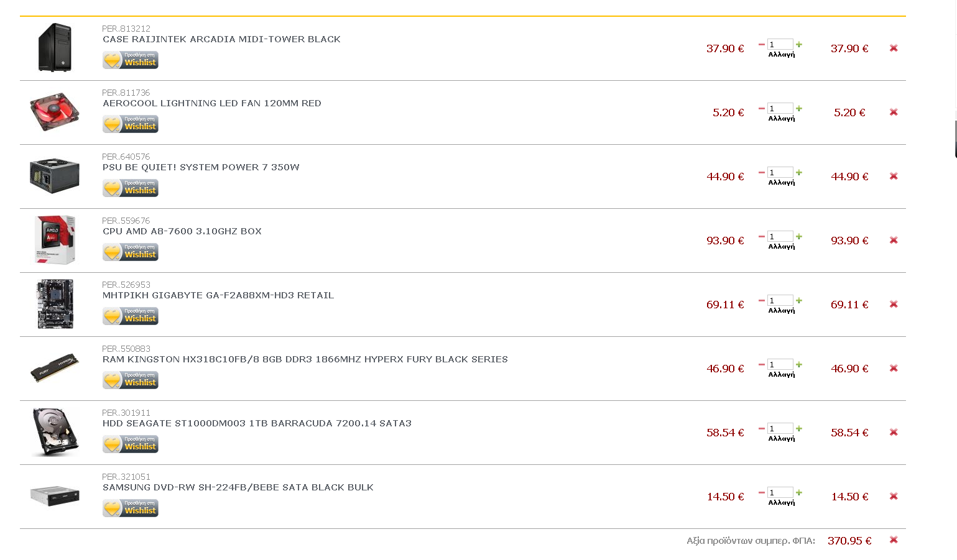The height and width of the screenshot is (560, 957).
Task: Increase quantity of Samsung DVD-RW
Action: click(x=799, y=492)
